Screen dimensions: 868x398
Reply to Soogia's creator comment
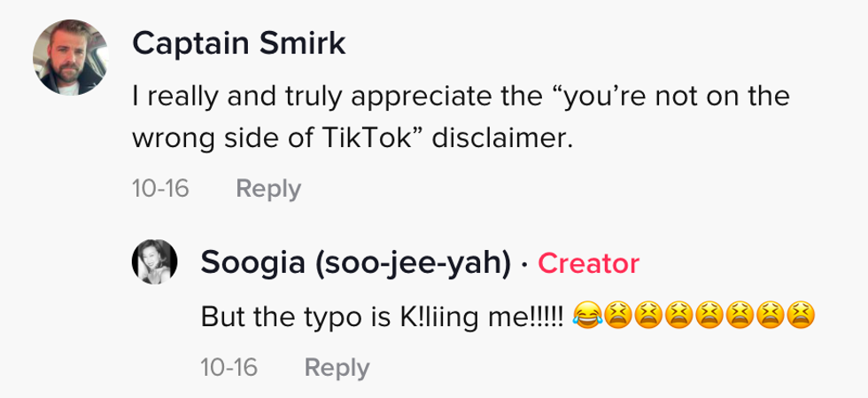point(337,368)
